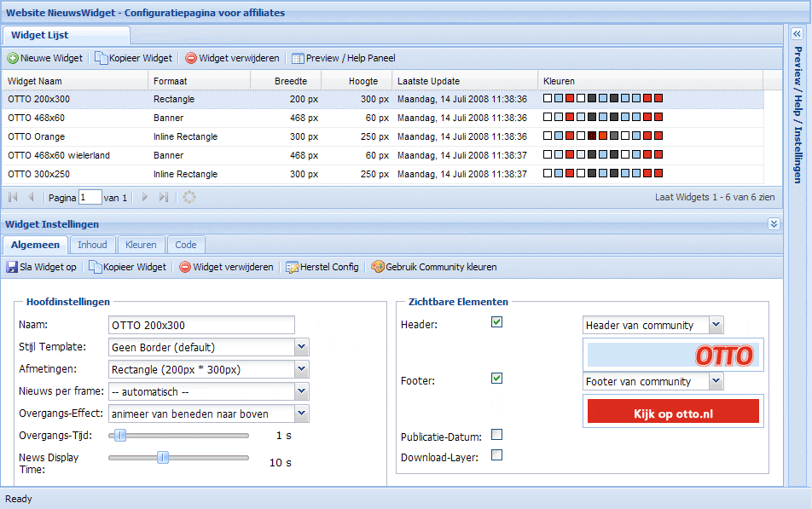Click the Preview / Help Paneel icon
The image size is (812, 509).
tap(298, 59)
